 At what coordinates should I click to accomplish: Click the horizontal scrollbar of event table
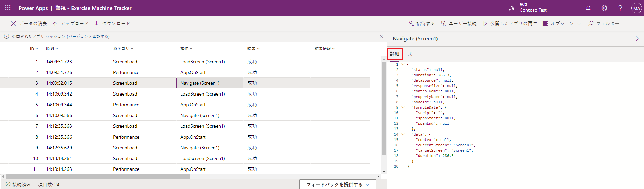98,176
